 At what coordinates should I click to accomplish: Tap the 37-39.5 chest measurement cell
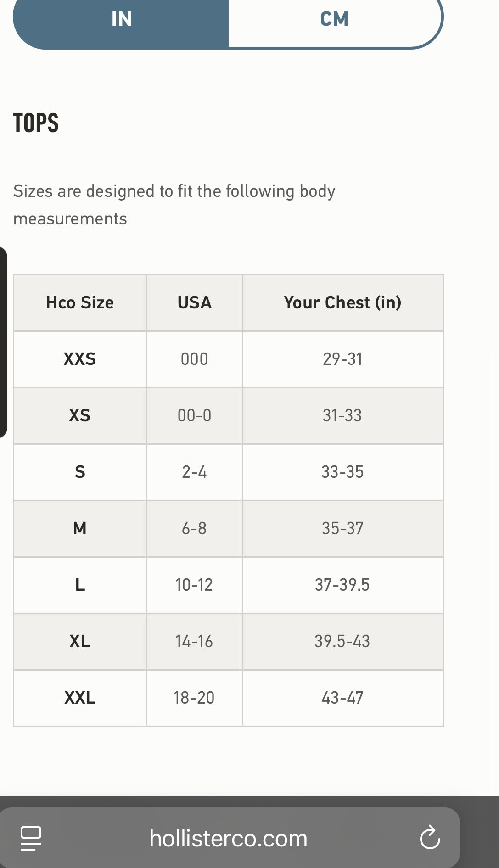coord(342,585)
